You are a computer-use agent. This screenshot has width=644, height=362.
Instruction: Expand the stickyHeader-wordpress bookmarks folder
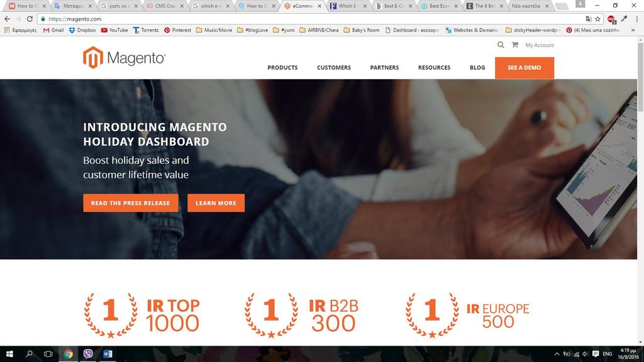(533, 30)
